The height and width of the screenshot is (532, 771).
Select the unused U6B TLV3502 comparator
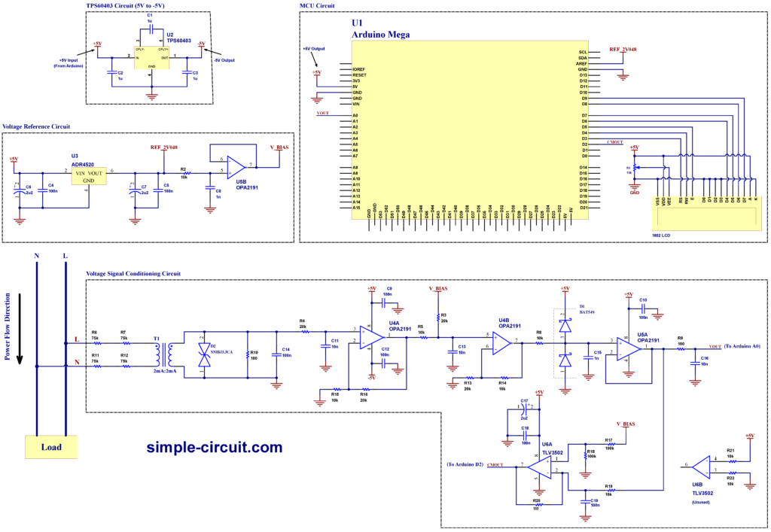(701, 467)
